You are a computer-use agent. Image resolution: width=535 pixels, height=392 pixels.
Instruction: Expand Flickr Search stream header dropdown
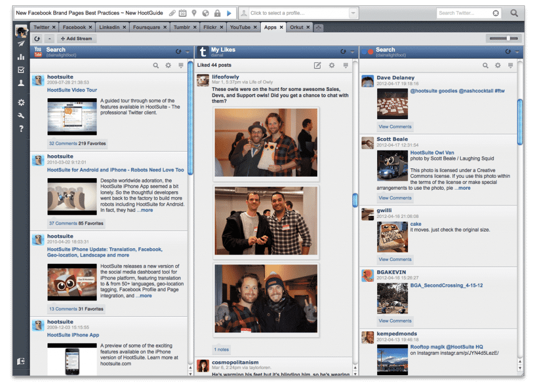(x=517, y=52)
